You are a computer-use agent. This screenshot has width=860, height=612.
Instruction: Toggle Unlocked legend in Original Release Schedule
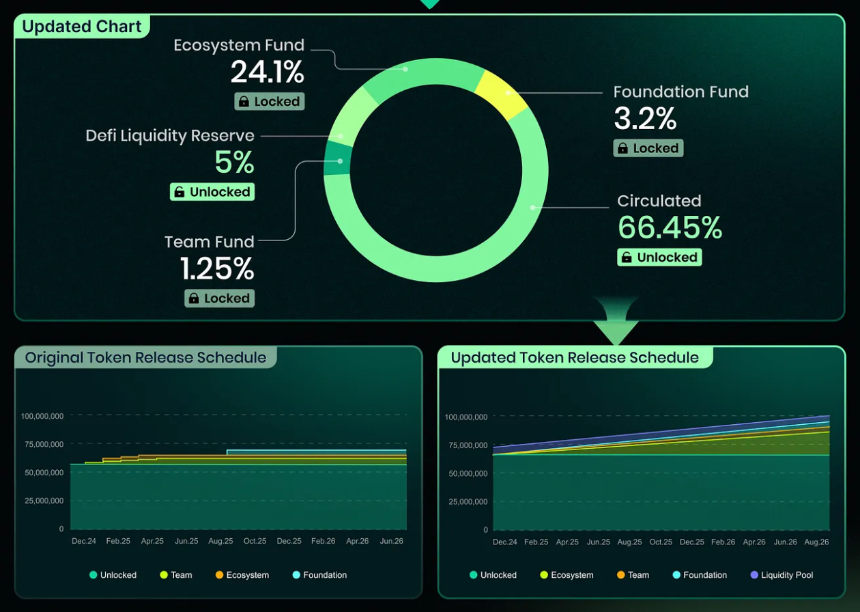112,575
